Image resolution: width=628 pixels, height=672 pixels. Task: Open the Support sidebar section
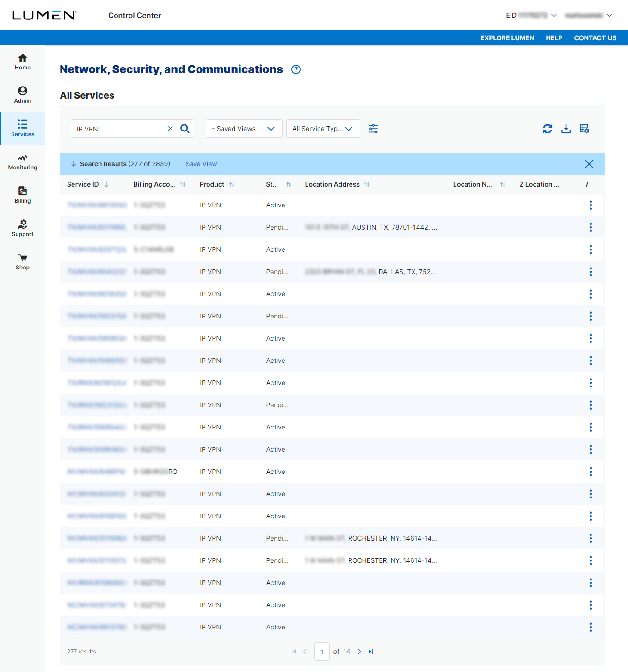pos(22,229)
